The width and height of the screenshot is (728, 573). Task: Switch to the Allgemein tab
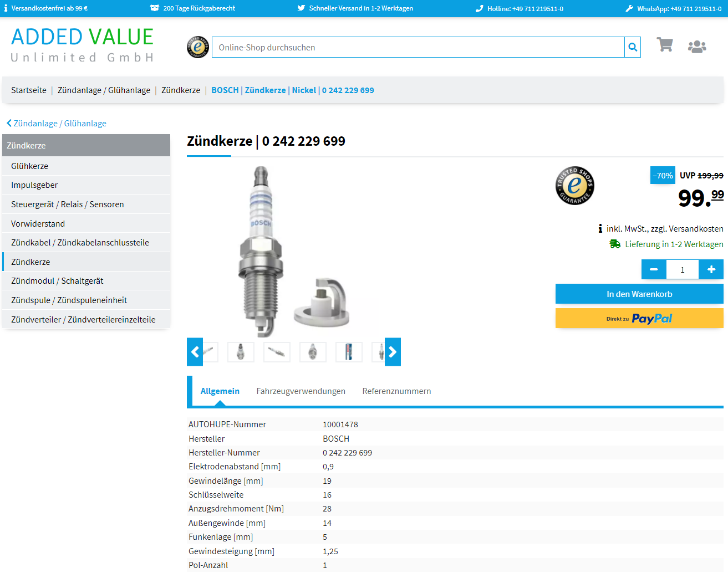[x=220, y=391]
